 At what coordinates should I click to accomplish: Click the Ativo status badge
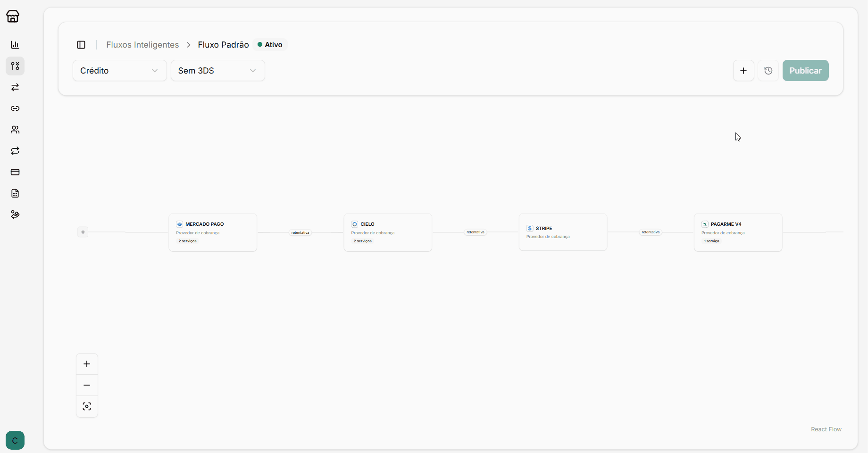(270, 45)
